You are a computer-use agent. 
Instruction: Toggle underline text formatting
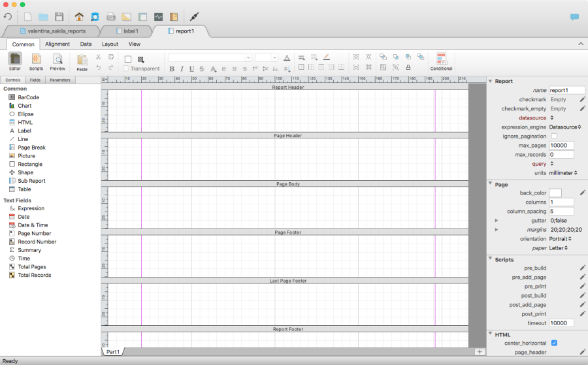(191, 69)
